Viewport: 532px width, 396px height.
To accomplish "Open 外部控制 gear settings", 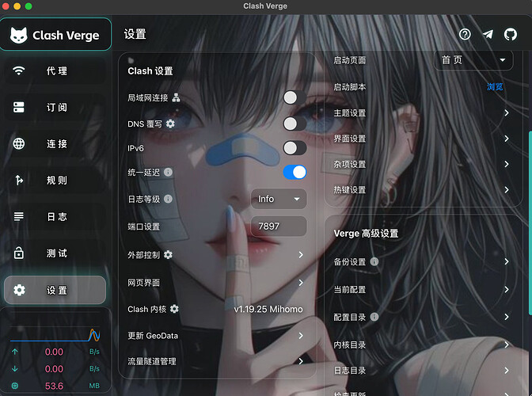I will tap(168, 254).
